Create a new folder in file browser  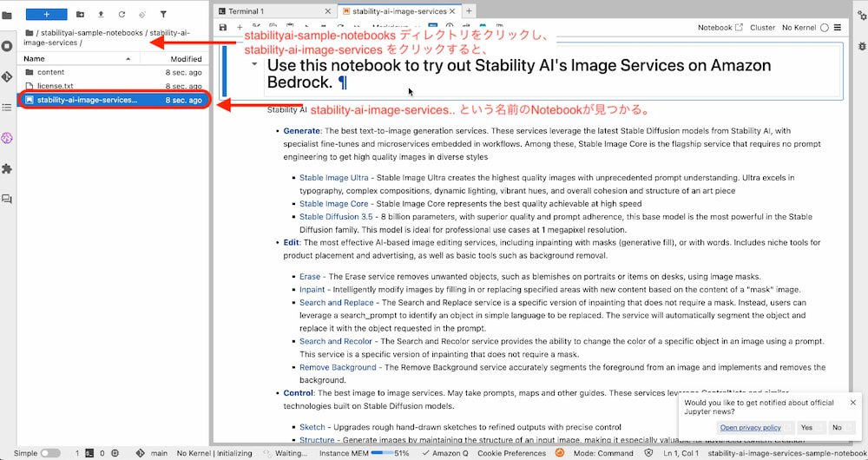(x=80, y=15)
